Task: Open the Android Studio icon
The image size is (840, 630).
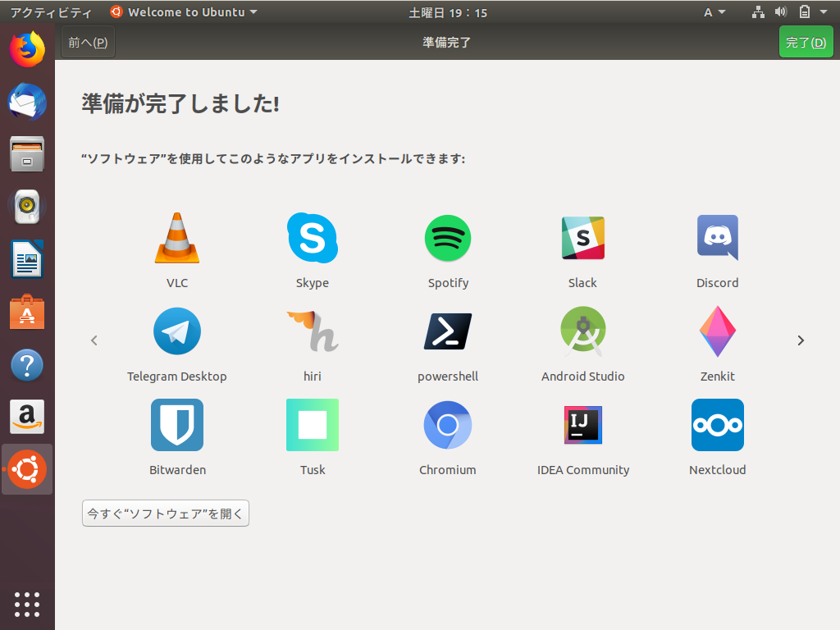Action: (x=583, y=331)
